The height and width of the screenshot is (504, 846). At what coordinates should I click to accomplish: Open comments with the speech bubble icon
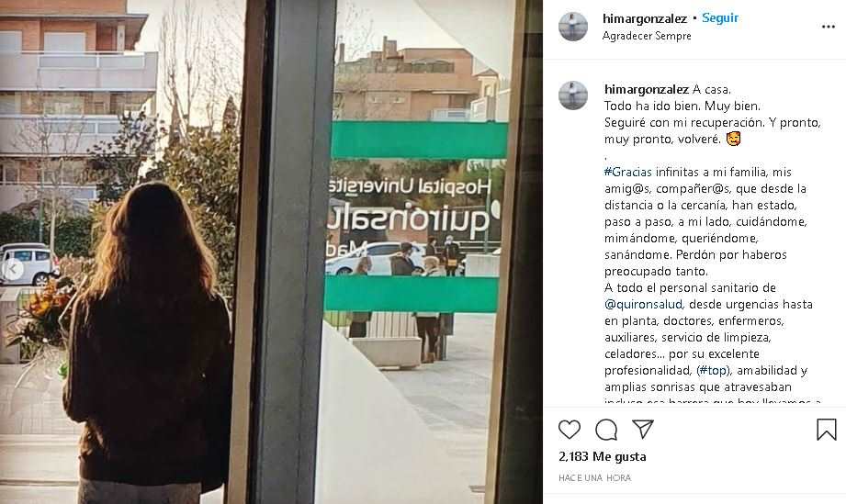click(606, 430)
